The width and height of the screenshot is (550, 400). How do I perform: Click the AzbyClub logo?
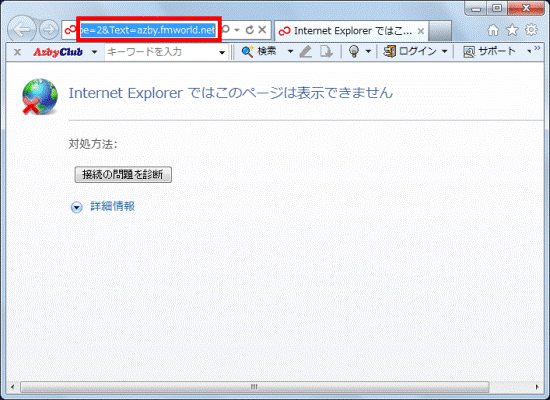58,52
